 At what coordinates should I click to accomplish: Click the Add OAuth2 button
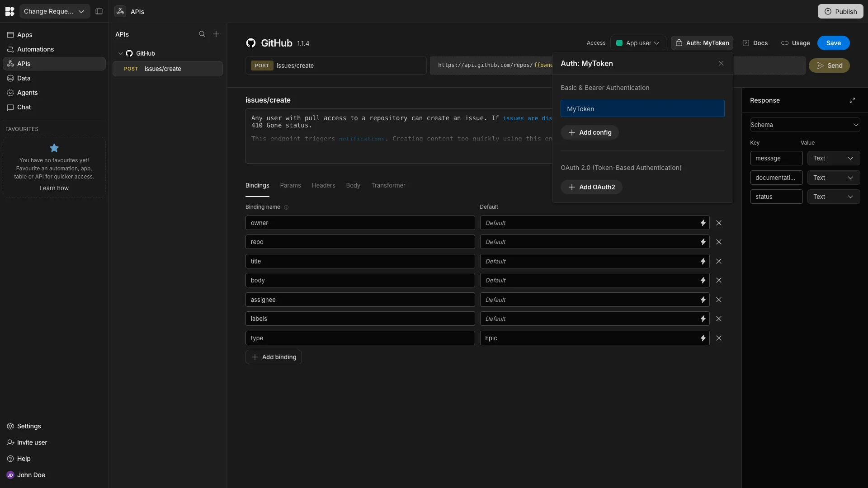pos(591,187)
